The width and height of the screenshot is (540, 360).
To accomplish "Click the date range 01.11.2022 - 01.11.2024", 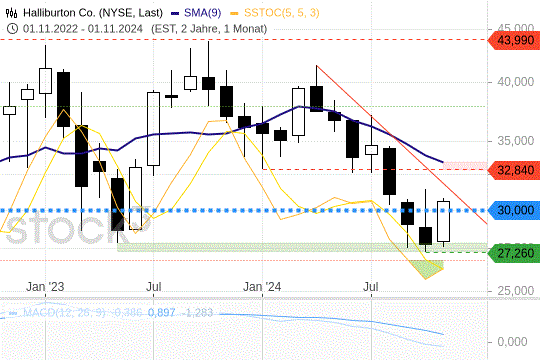I will [83, 29].
